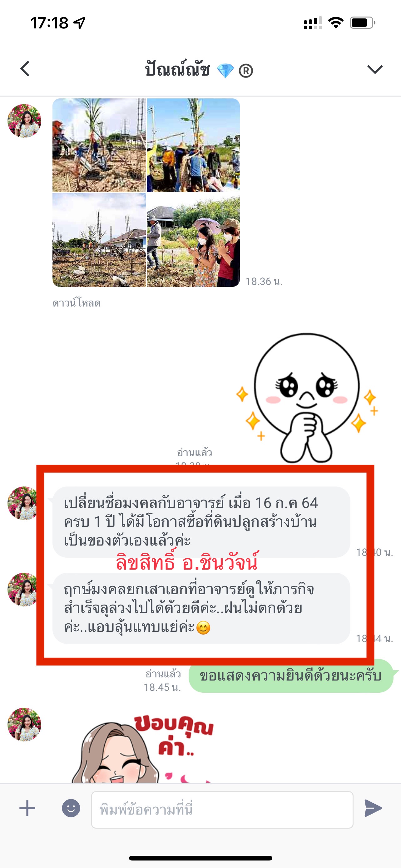
Task: Open the top-right workers photo
Action: [194, 145]
